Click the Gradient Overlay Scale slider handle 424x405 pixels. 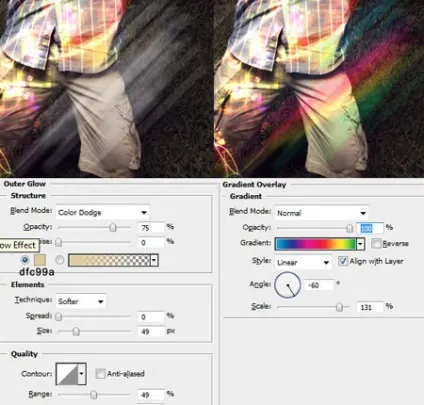pyautogui.click(x=339, y=307)
